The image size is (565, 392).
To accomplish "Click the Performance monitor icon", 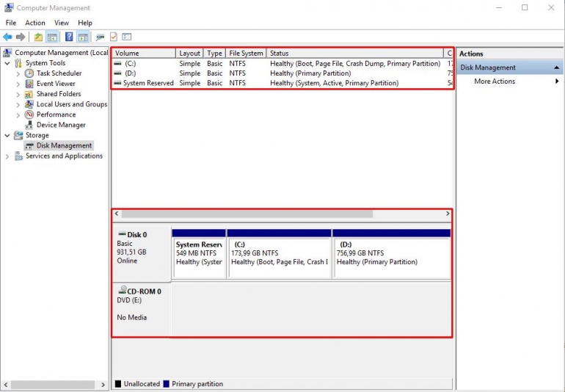I will (29, 115).
